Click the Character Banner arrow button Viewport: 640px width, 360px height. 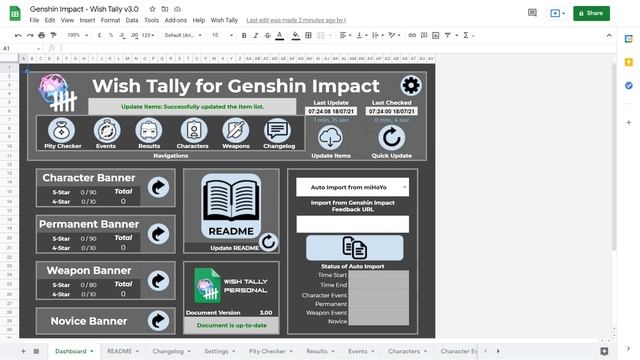(158, 188)
